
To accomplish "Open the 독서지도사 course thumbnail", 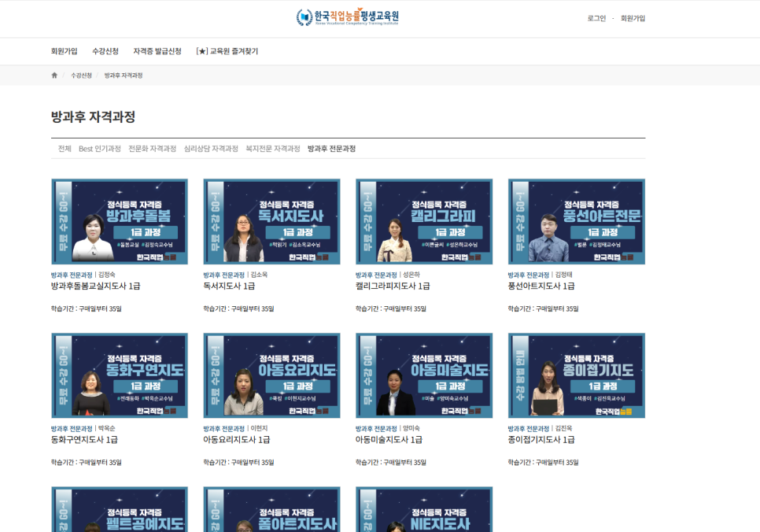I will tap(272, 222).
